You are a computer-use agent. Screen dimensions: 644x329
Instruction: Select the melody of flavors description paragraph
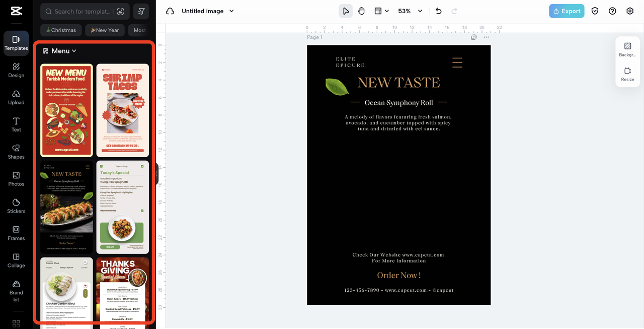pyautogui.click(x=398, y=123)
